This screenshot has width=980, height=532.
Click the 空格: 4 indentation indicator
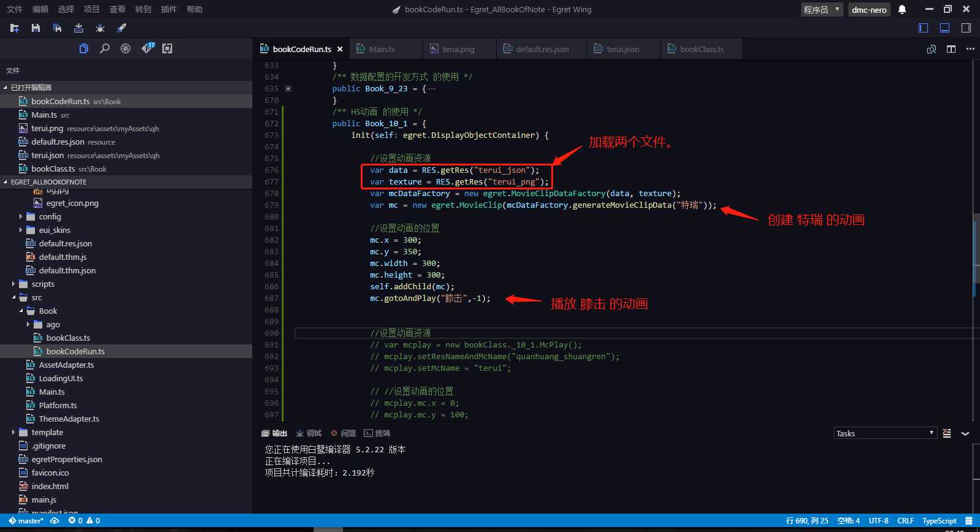pos(848,521)
